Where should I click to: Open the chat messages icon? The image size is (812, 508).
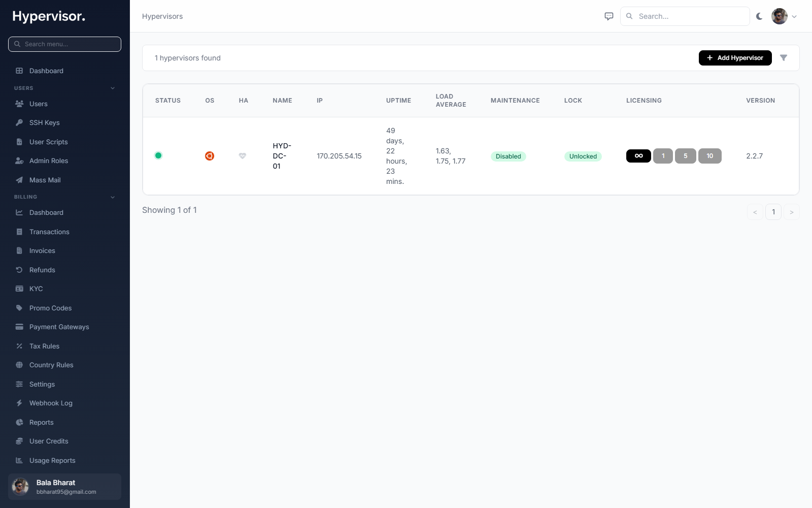point(609,16)
